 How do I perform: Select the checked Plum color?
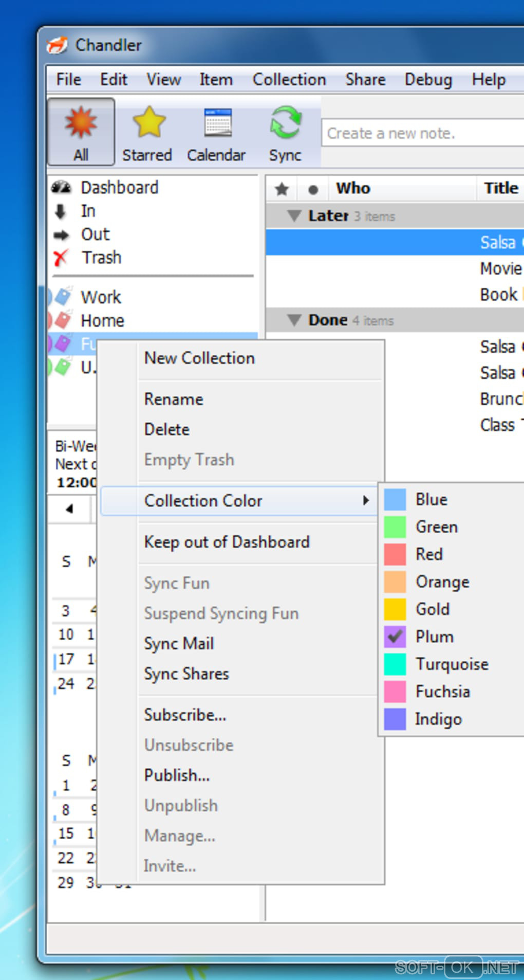pos(453,637)
